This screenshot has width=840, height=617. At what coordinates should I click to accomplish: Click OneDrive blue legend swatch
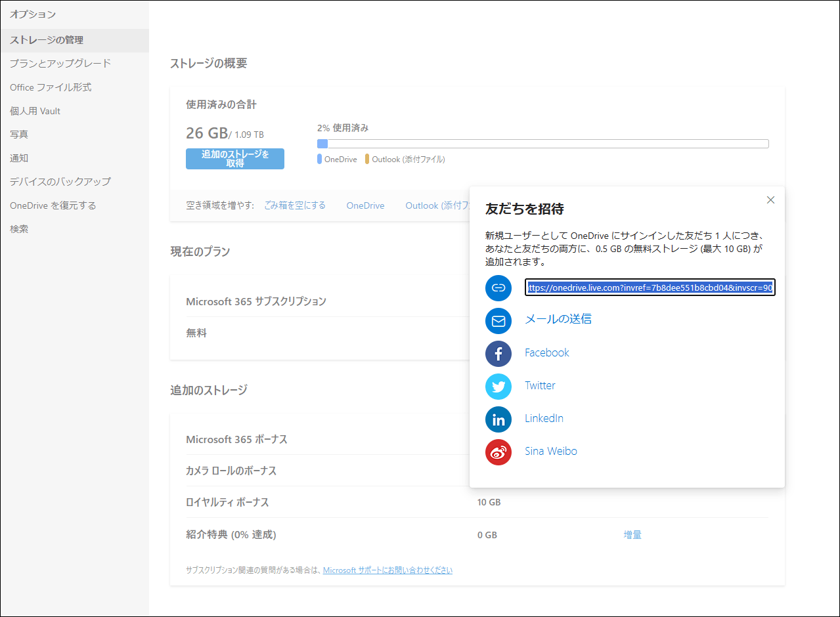(320, 159)
